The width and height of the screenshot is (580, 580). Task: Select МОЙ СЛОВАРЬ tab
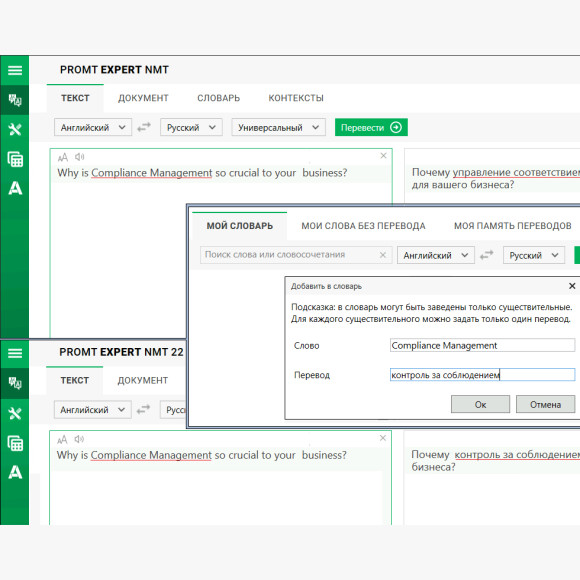240,226
